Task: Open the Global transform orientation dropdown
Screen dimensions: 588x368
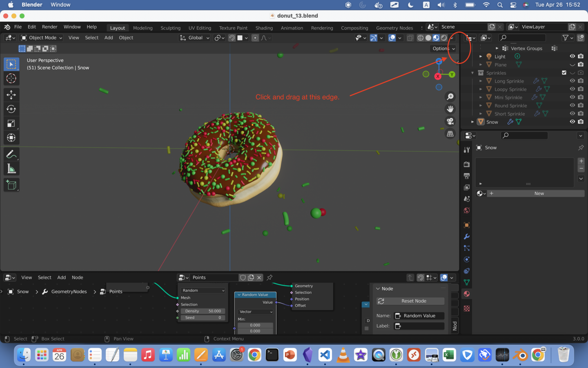Action: click(195, 38)
